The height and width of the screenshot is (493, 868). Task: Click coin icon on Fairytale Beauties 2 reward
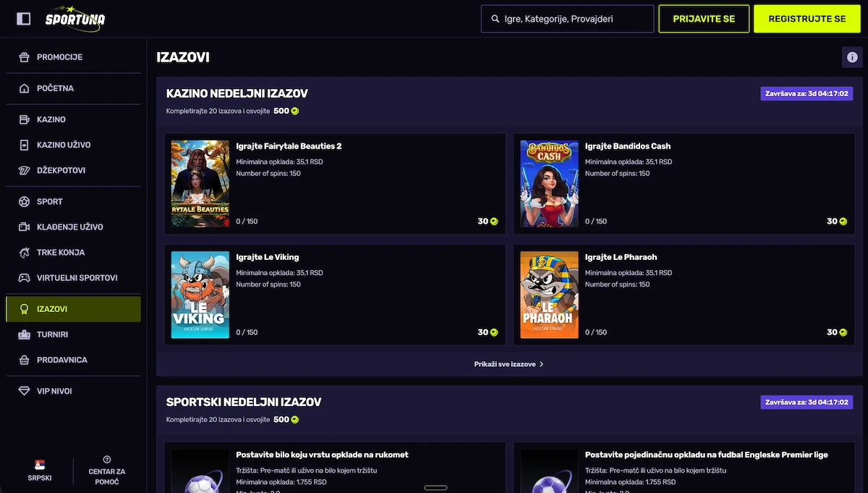click(x=494, y=222)
